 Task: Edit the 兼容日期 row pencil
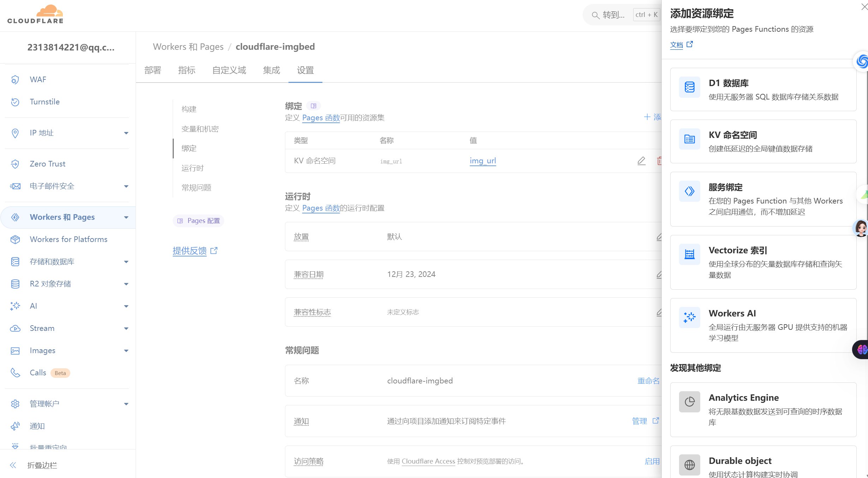(x=659, y=274)
